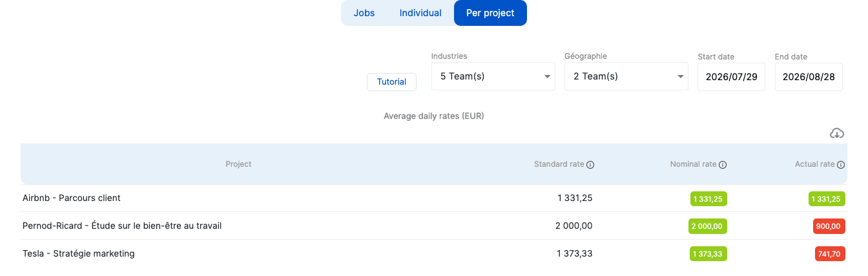The width and height of the screenshot is (868, 276).
Task: Click Average daily rates (EUR) heading
Action: pyautogui.click(x=434, y=116)
